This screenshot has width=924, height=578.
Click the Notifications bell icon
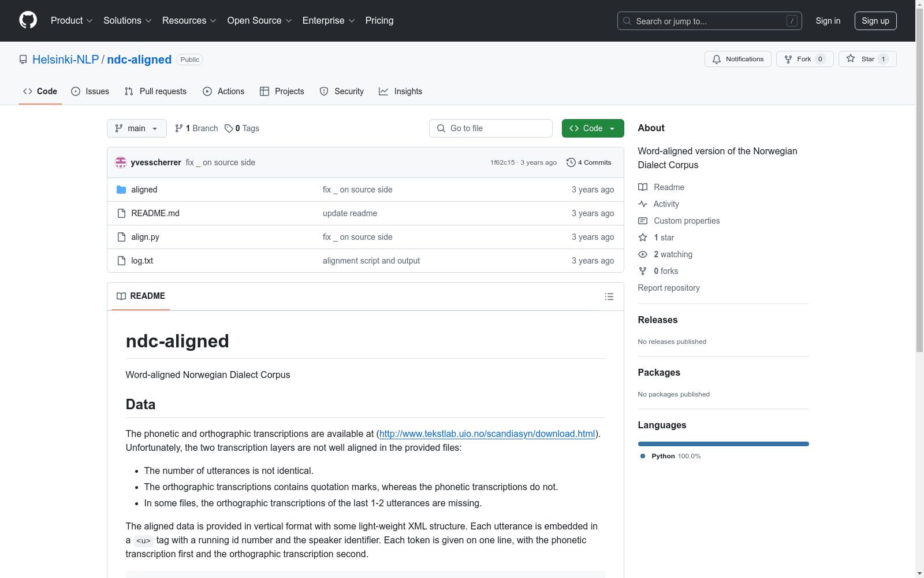tap(717, 59)
